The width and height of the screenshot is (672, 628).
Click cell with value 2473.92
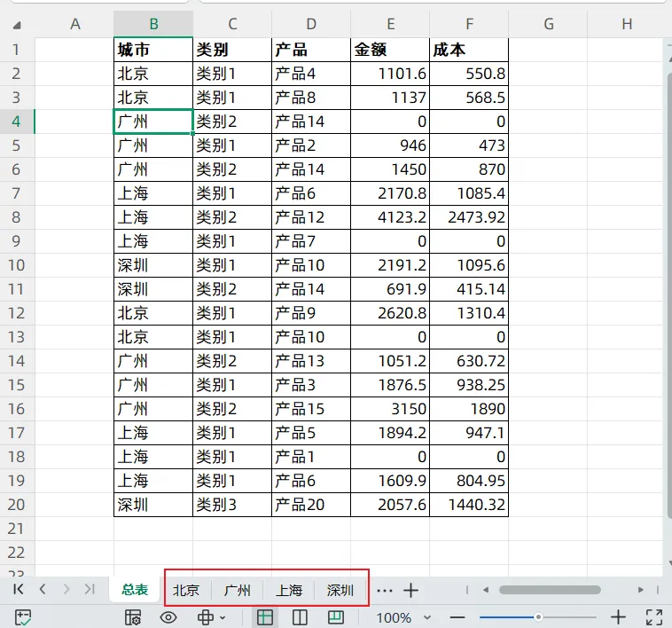click(x=469, y=217)
